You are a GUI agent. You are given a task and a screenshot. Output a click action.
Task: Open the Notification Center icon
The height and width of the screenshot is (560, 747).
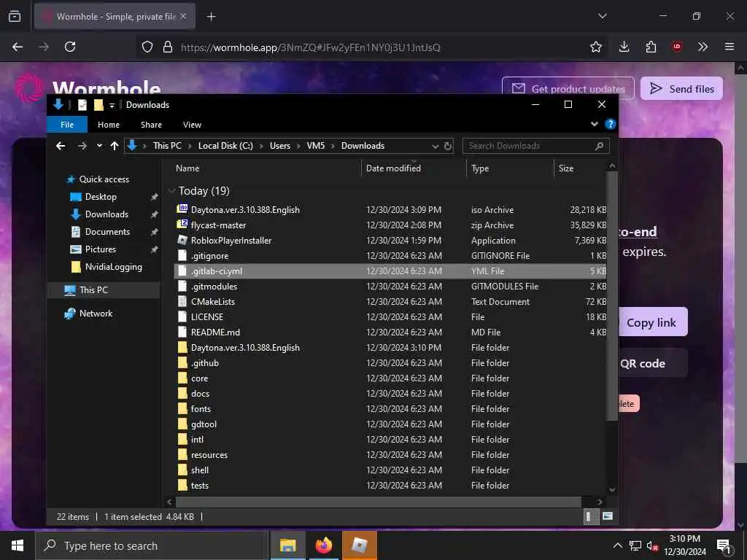724,545
